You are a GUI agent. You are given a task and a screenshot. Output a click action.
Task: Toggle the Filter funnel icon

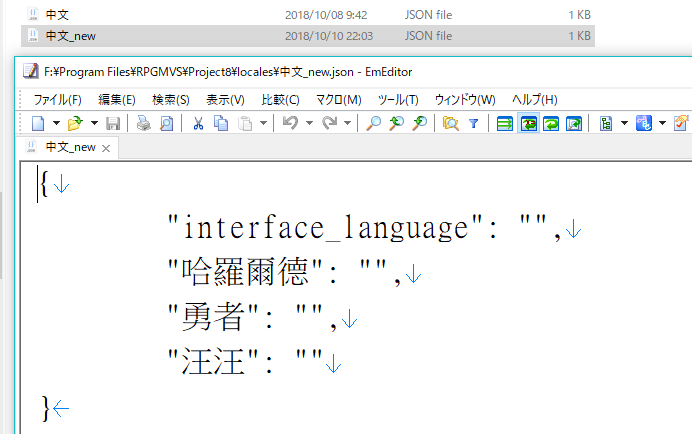pyautogui.click(x=474, y=124)
